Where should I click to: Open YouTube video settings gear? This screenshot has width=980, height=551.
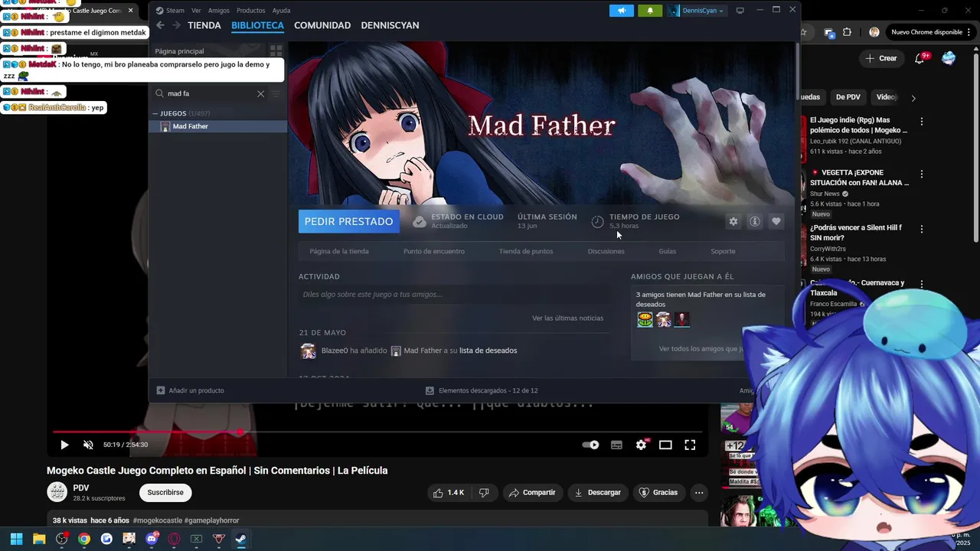point(642,445)
